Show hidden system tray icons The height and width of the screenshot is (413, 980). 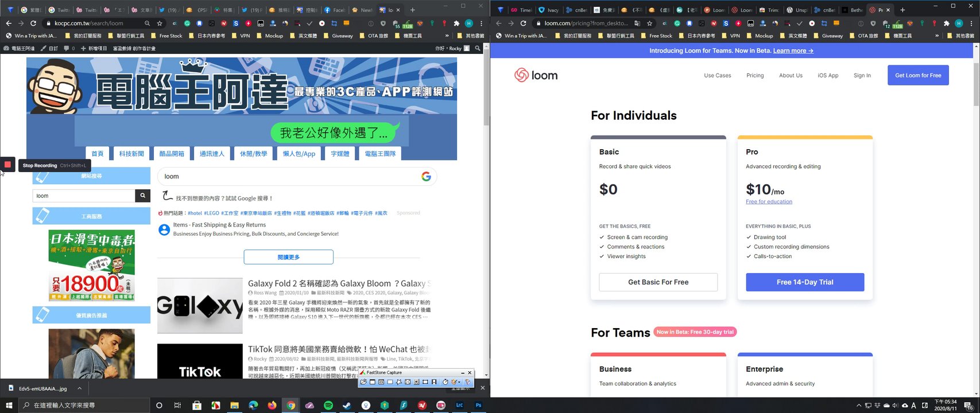pyautogui.click(x=859, y=405)
